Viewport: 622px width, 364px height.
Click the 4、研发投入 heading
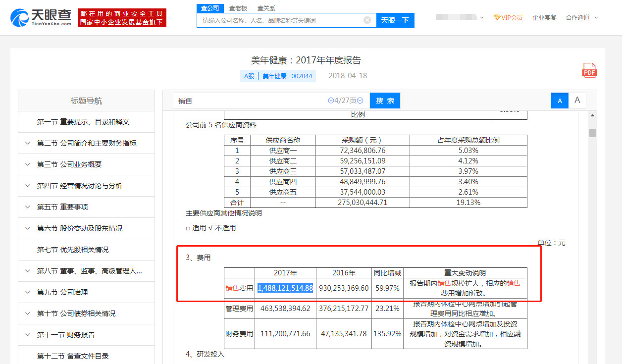[205, 354]
